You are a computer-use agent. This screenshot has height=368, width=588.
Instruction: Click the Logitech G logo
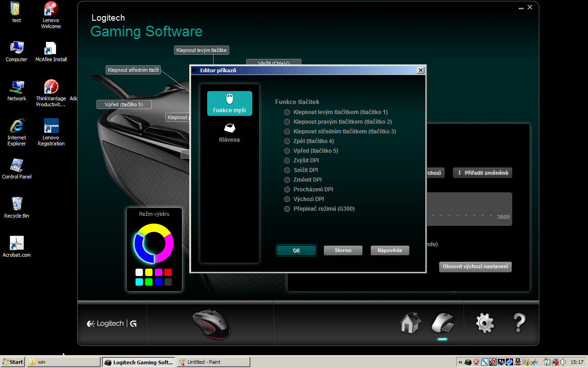112,323
